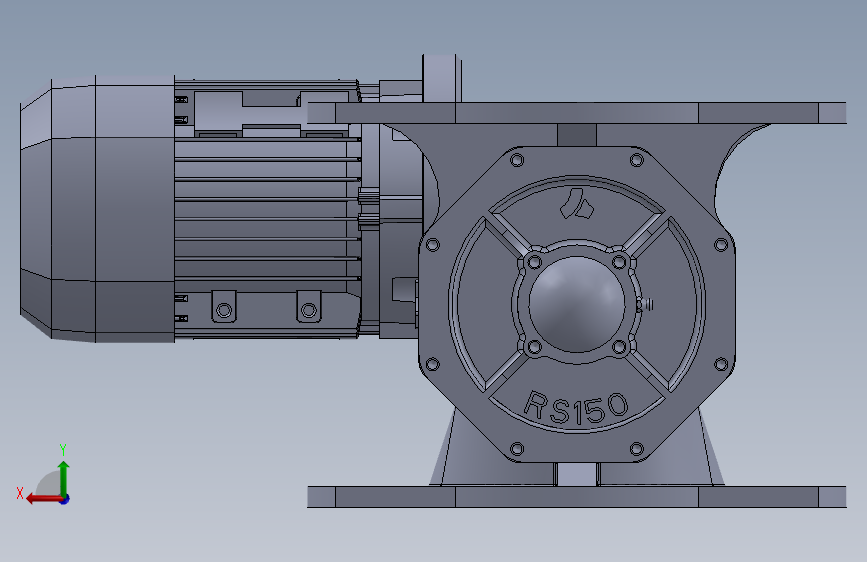867x562 pixels.
Task: Select the bottom mounting base plate
Action: tap(577, 497)
